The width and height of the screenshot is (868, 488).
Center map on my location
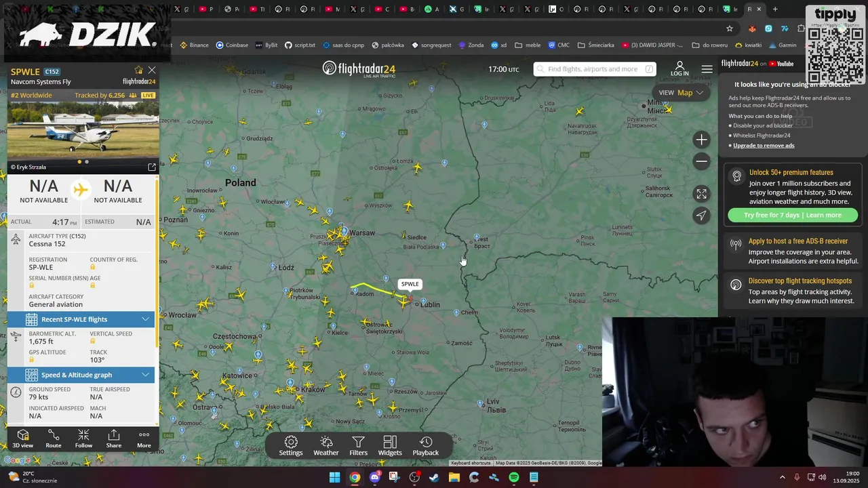coord(702,216)
